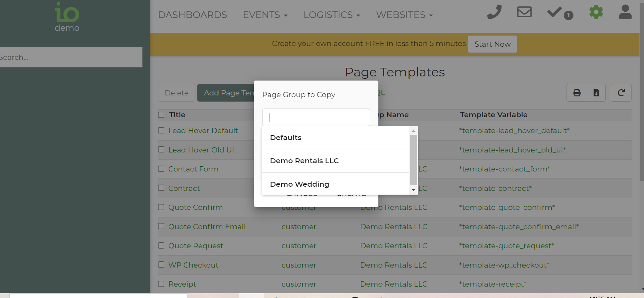Check the Contact Form row checkbox

161,169
